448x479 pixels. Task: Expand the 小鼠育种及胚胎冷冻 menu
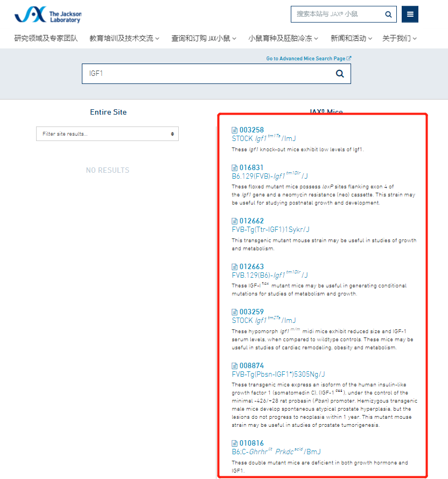pos(283,39)
